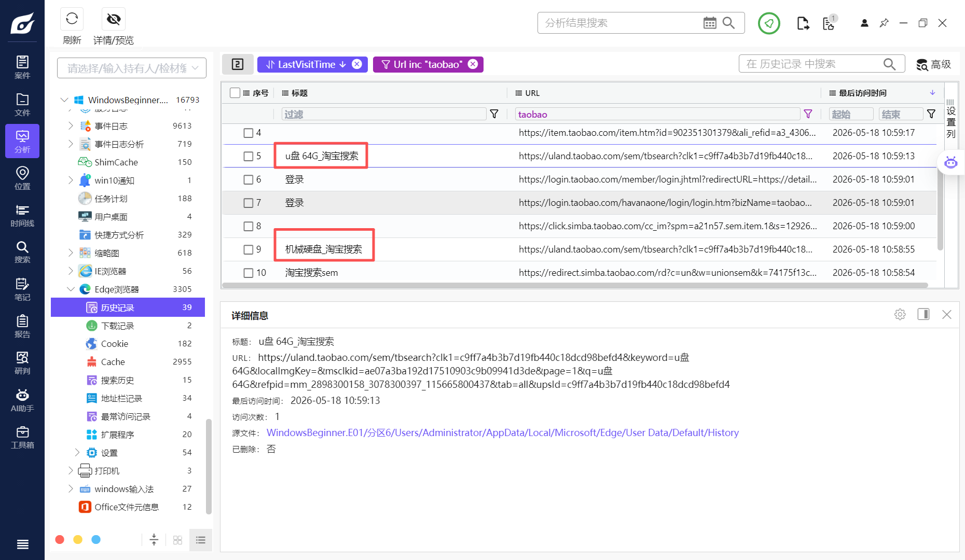Open 报告 sidebar icon
This screenshot has height=560, width=965.
click(x=22, y=326)
